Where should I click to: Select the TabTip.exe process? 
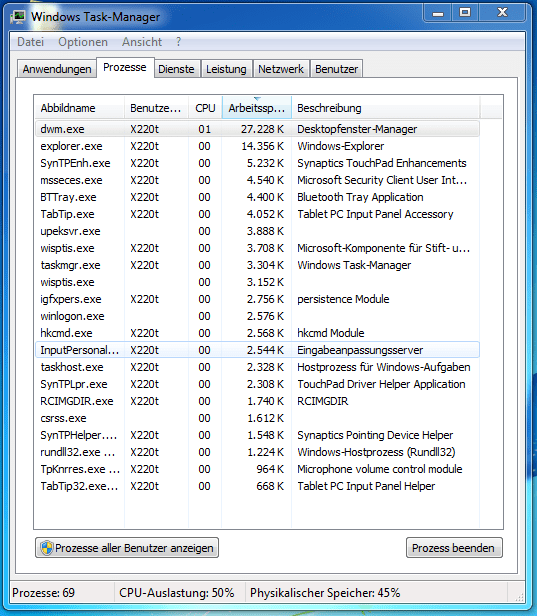[257, 214]
